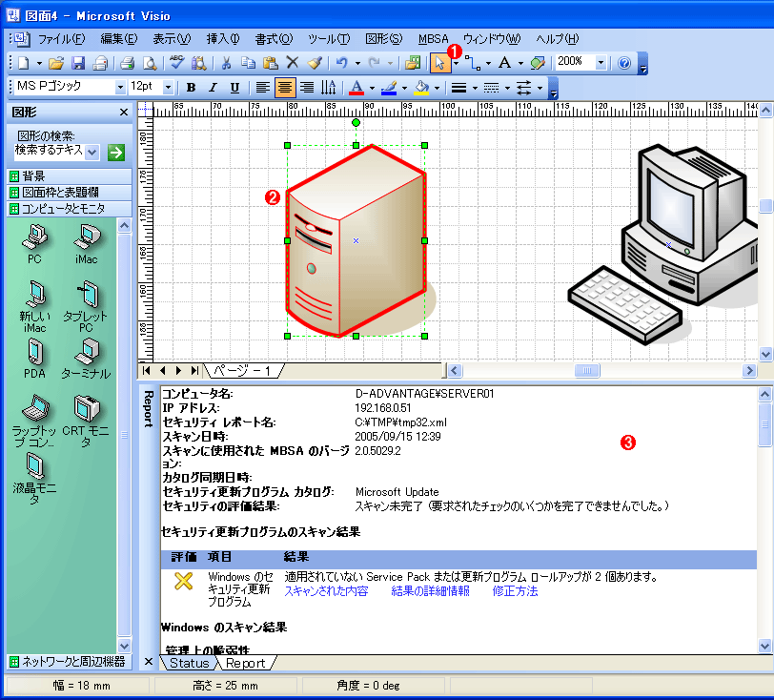774x700 pixels.
Task: Select the ページ-1 page tab
Action: (243, 370)
